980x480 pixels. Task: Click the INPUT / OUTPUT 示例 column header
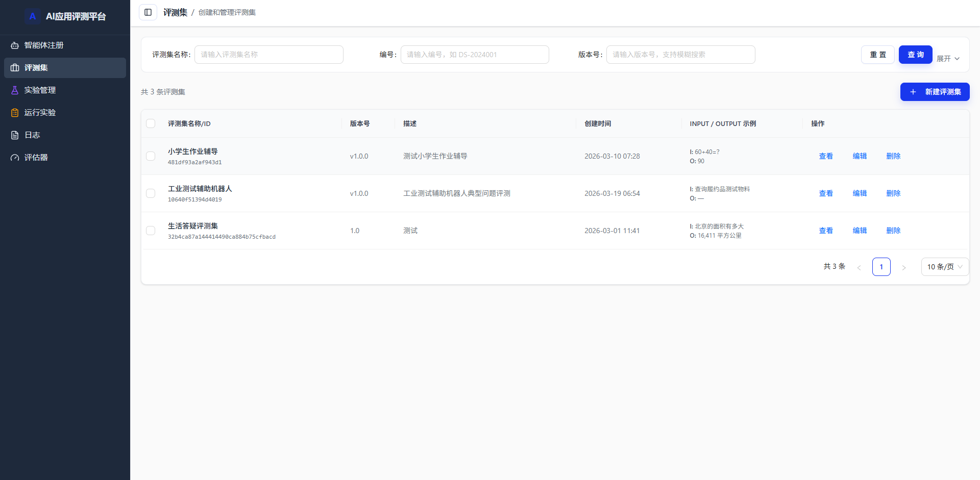[x=723, y=123]
